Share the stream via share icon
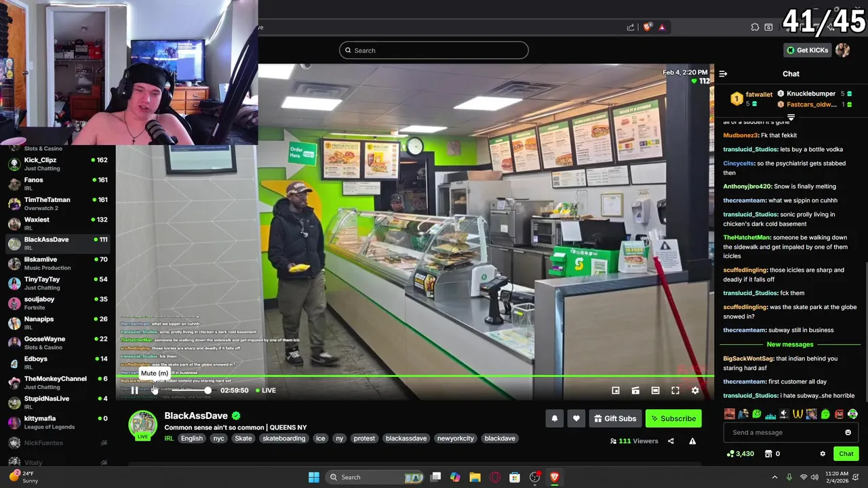Screen dimensions: 868x488 click(x=671, y=441)
